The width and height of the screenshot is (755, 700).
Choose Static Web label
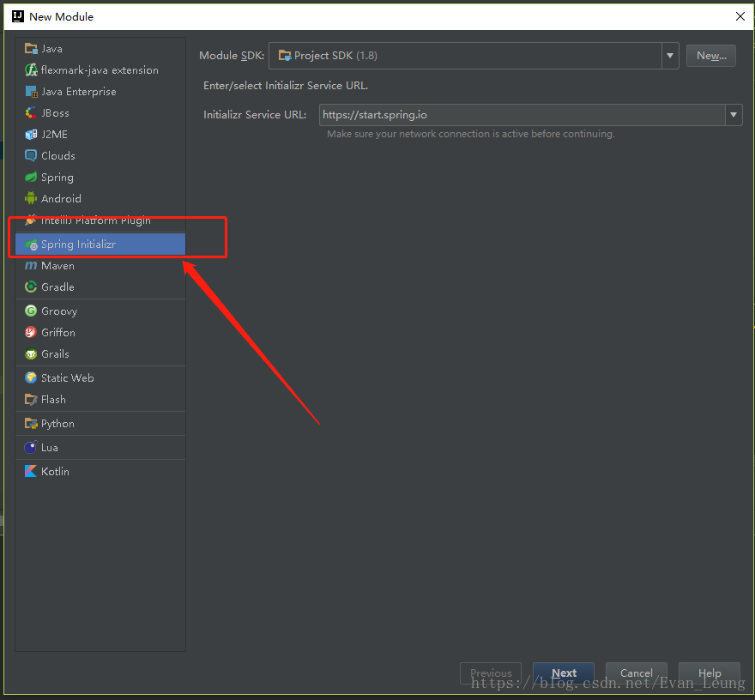click(68, 378)
